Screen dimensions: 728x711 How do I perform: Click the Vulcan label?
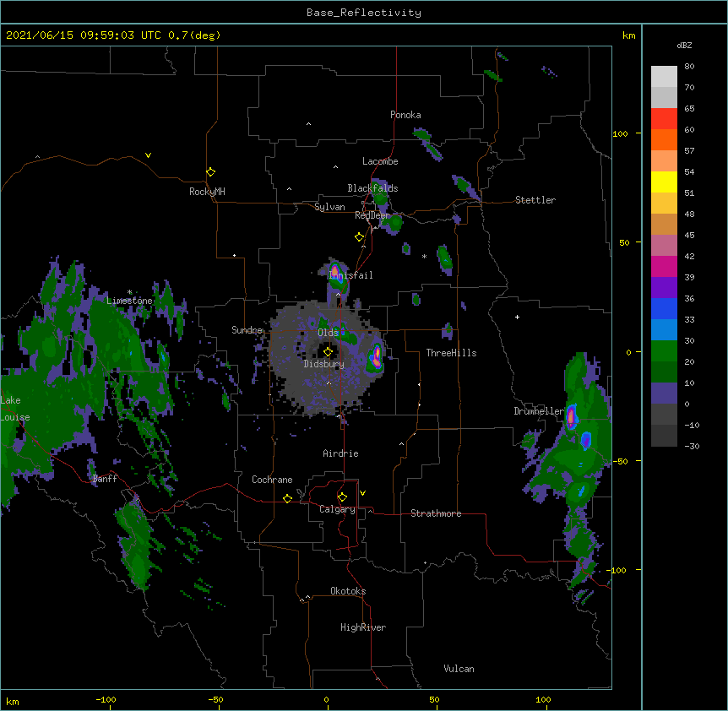click(459, 669)
